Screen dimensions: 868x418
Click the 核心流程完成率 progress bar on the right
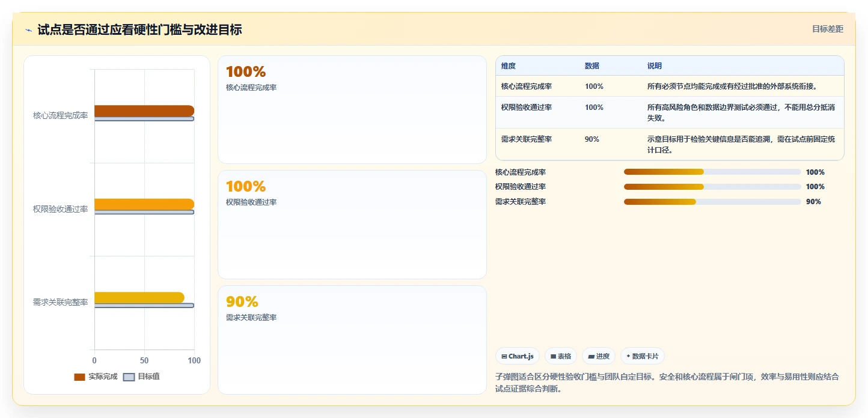click(x=712, y=172)
